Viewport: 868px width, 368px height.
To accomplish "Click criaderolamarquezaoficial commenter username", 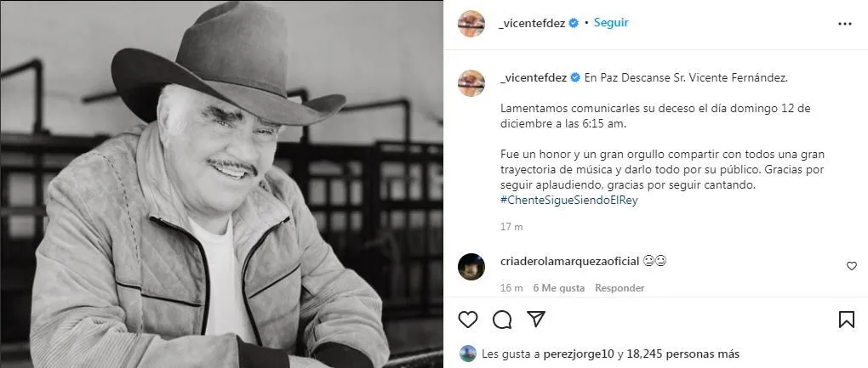I will (x=570, y=261).
